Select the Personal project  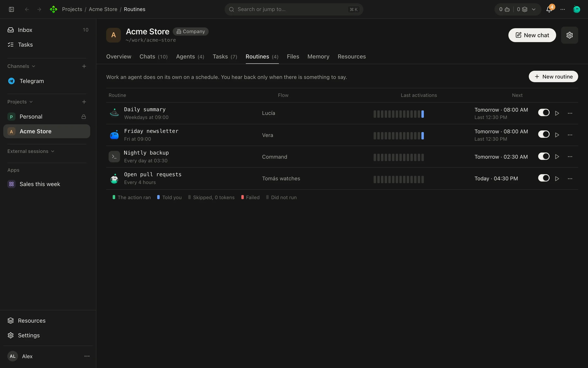click(x=47, y=117)
